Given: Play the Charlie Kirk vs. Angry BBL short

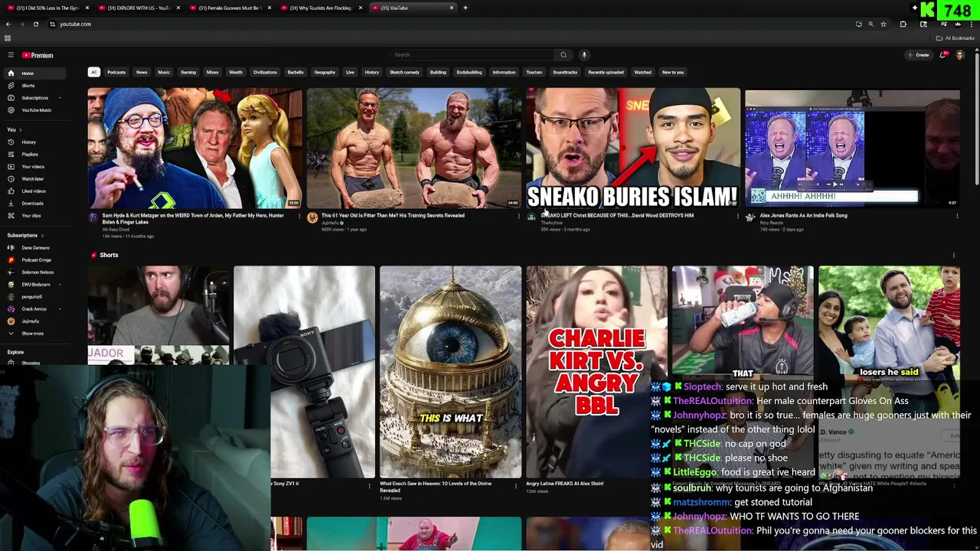Looking at the screenshot, I should 596,372.
